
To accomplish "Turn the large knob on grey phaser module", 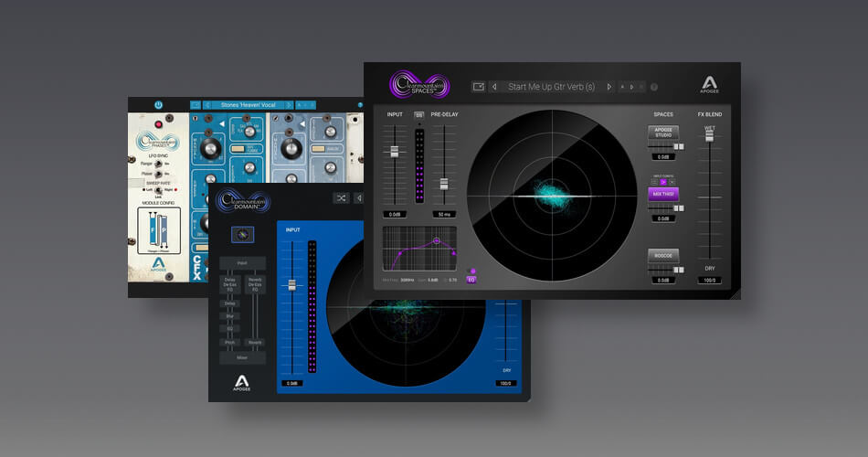I will [x=291, y=148].
